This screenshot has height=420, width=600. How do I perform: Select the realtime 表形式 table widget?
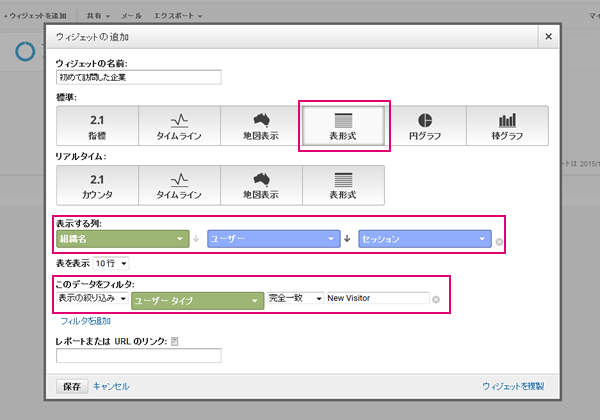344,184
